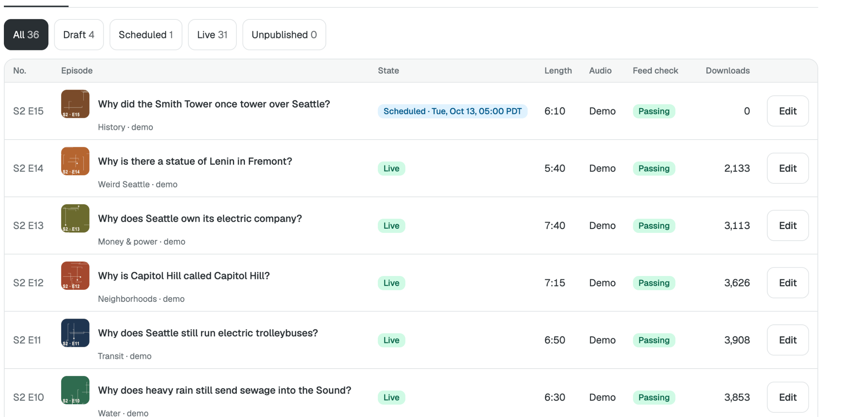Select the 3,626 downloads value

737,283
